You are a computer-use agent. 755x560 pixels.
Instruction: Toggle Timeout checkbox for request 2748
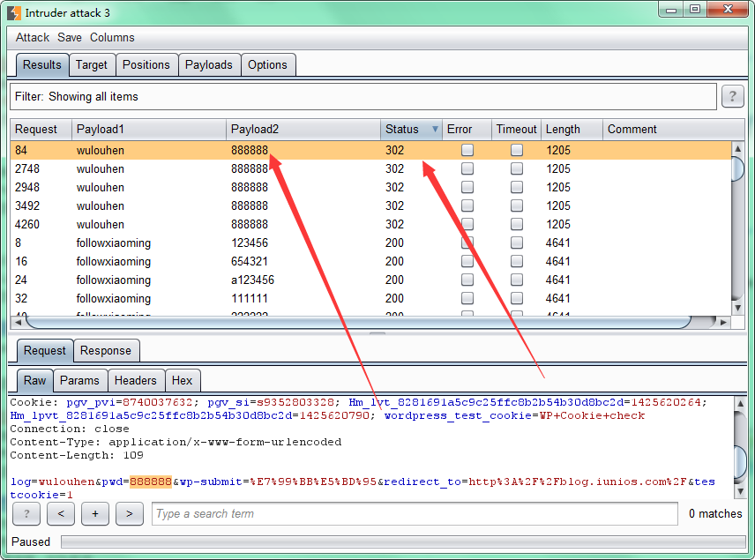(517, 168)
